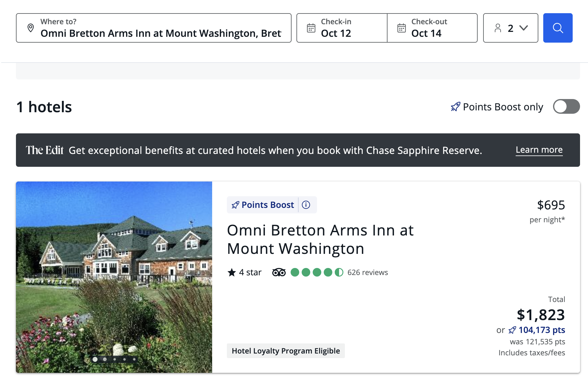
Task: Click the Hotel Loyalty Program Eligible badge
Action: (286, 351)
